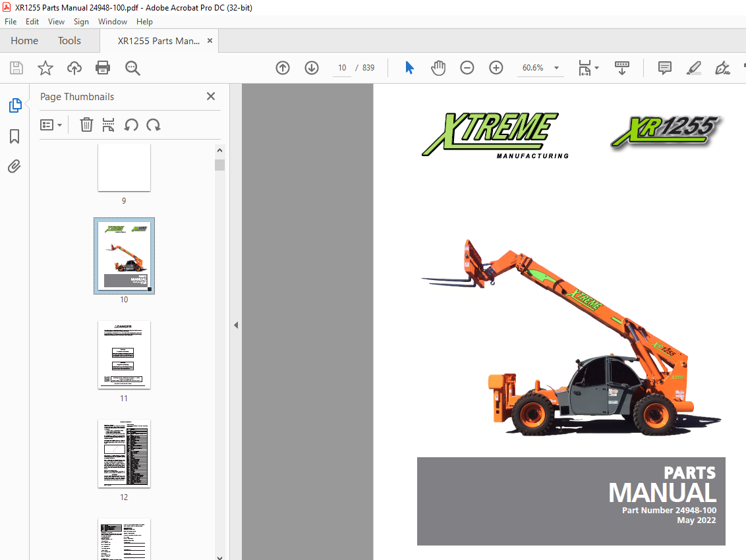The width and height of the screenshot is (746, 560).
Task: Add a comment with the sticky note icon
Action: pyautogui.click(x=665, y=68)
